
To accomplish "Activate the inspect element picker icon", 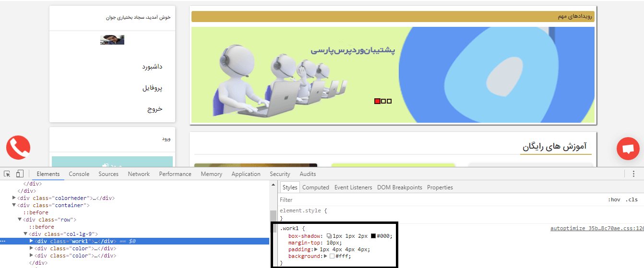I will coord(7,174).
